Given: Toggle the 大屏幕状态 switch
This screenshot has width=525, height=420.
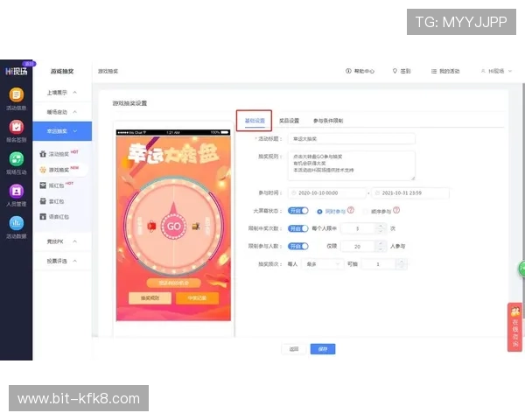Looking at the screenshot, I should click(x=297, y=211).
